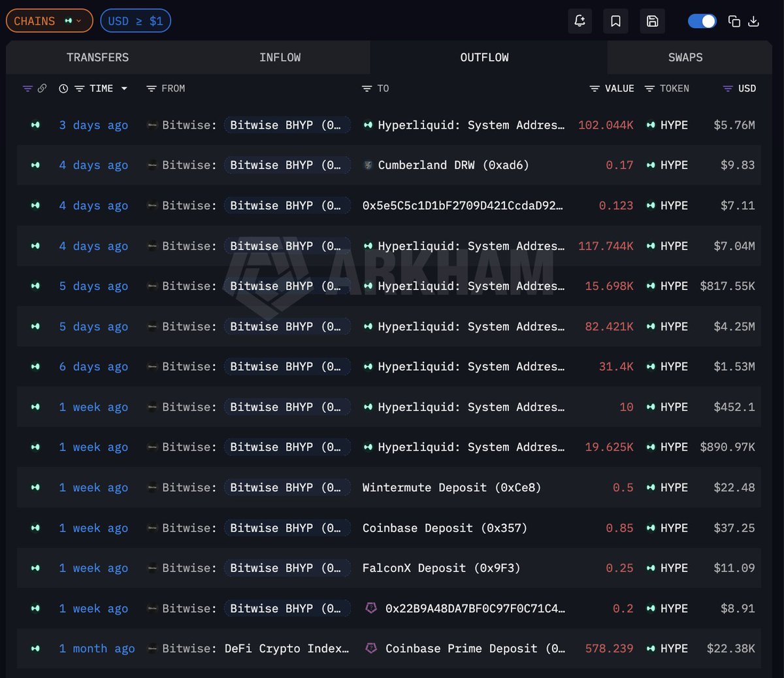Viewport: 784px width, 678px height.
Task: Click chain icon of the 1 month ago row
Action: point(35,649)
